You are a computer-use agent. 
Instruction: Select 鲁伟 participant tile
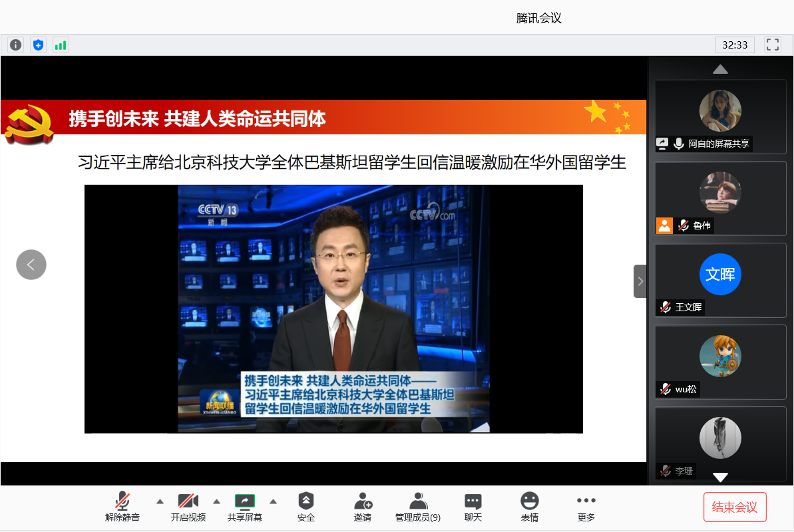pyautogui.click(x=720, y=198)
